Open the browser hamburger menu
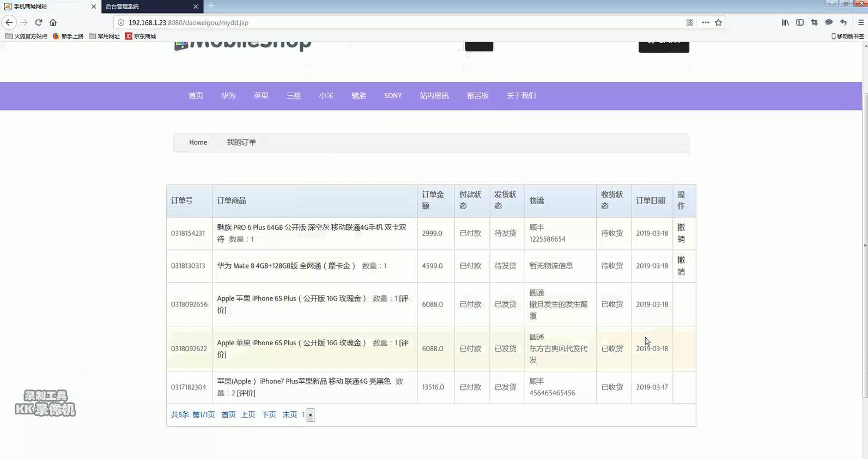Image resolution: width=868 pixels, height=459 pixels. pos(861,22)
